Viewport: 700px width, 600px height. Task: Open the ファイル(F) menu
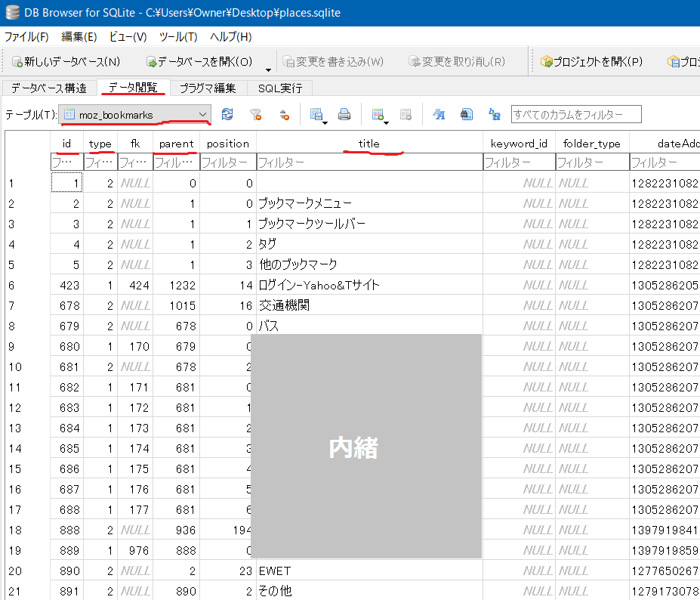coord(26,36)
